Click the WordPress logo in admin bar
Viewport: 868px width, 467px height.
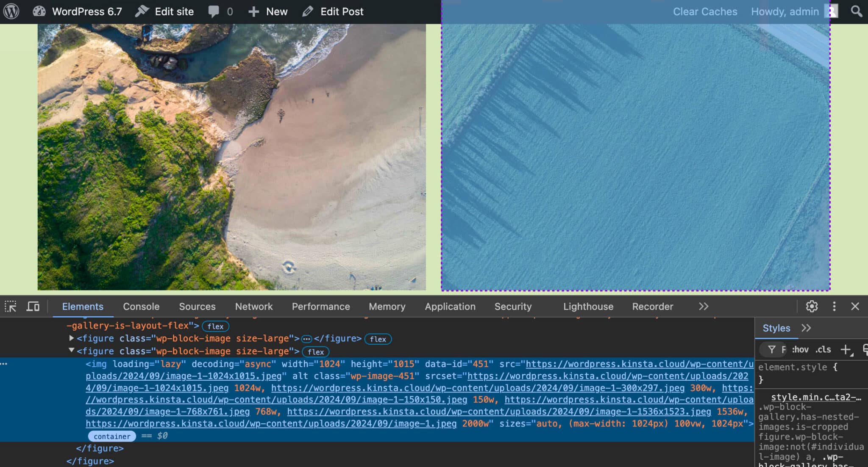point(11,11)
